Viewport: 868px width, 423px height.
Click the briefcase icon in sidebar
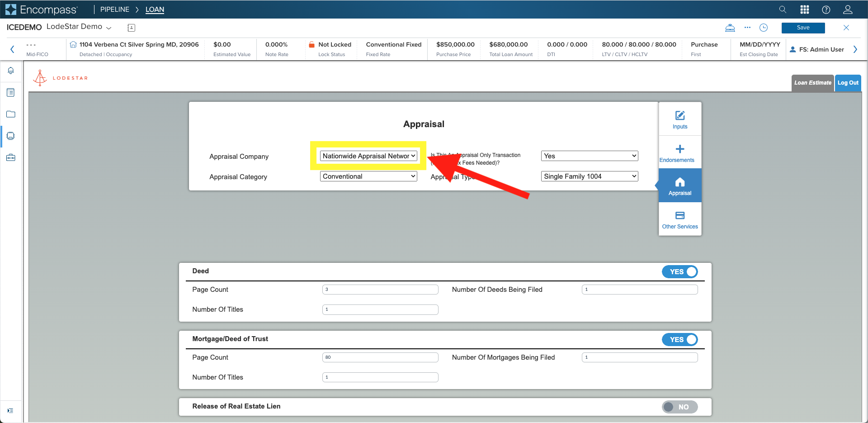click(x=11, y=157)
